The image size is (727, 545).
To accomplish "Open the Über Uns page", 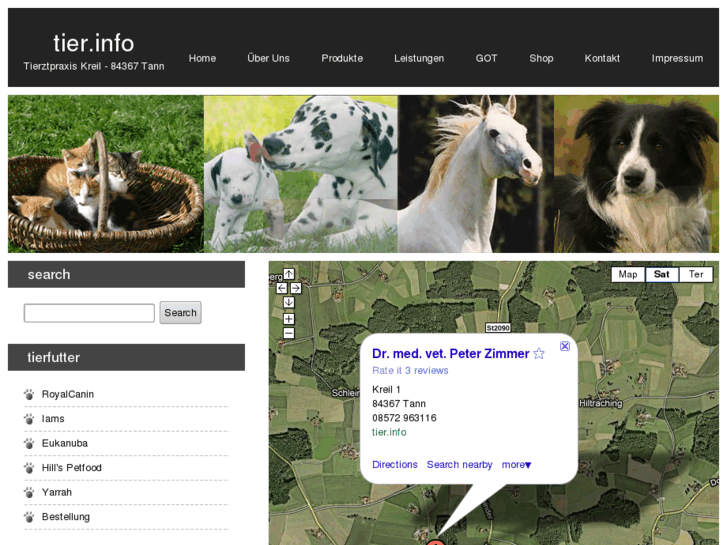I will (x=268, y=58).
